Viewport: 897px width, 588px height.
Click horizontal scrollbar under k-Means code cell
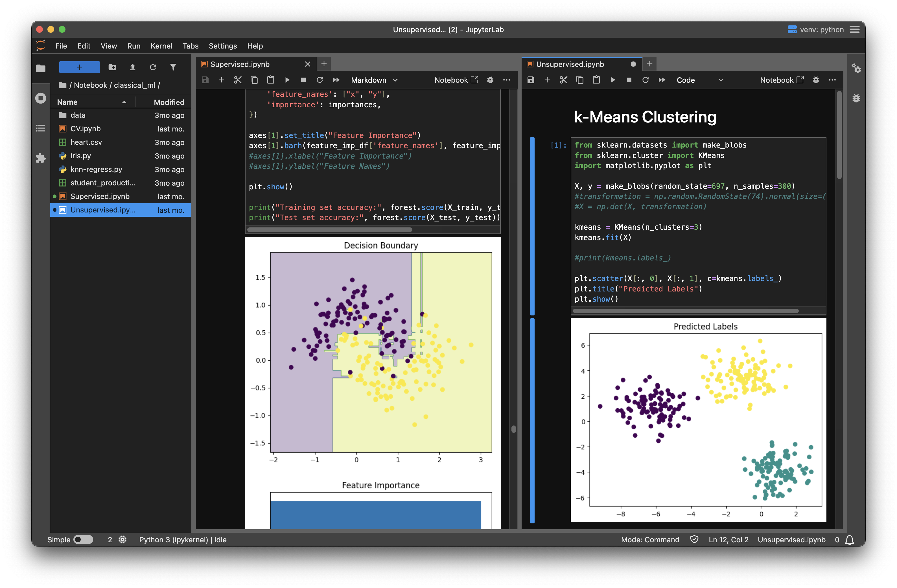(x=685, y=311)
